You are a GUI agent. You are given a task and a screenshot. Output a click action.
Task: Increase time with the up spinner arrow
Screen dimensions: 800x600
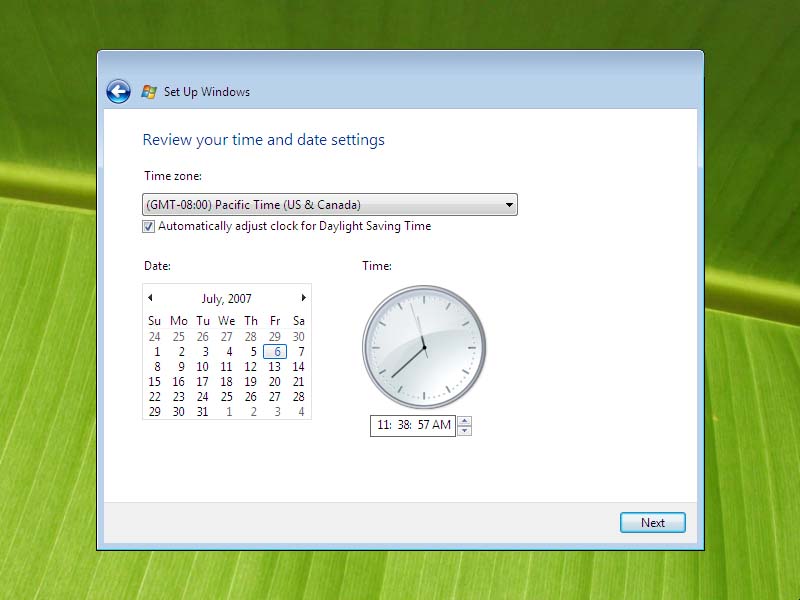(x=464, y=421)
